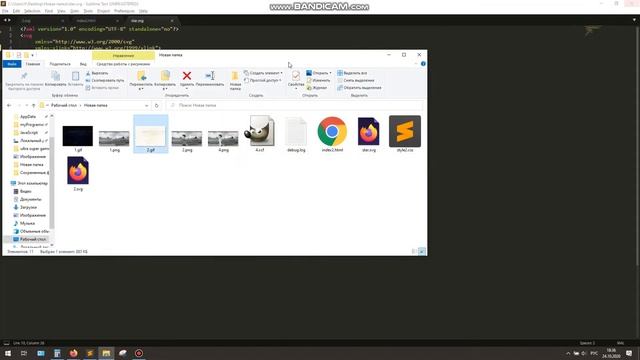The image size is (640, 360).
Task: Click the Bandicam record icon on taskbar
Action: tap(139, 353)
